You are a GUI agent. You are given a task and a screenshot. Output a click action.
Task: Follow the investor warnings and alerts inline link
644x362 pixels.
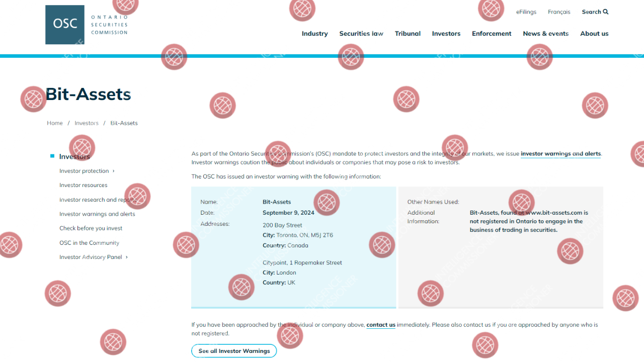[x=561, y=154]
